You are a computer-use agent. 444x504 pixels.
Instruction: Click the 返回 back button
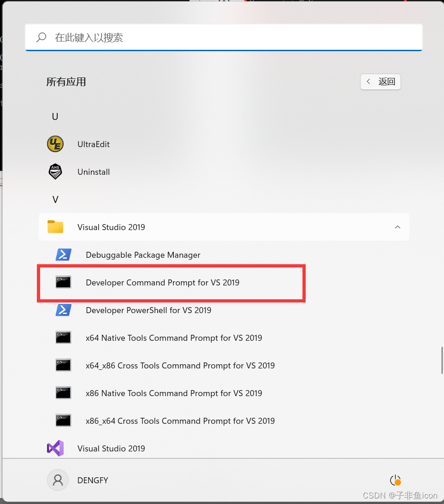pos(380,82)
